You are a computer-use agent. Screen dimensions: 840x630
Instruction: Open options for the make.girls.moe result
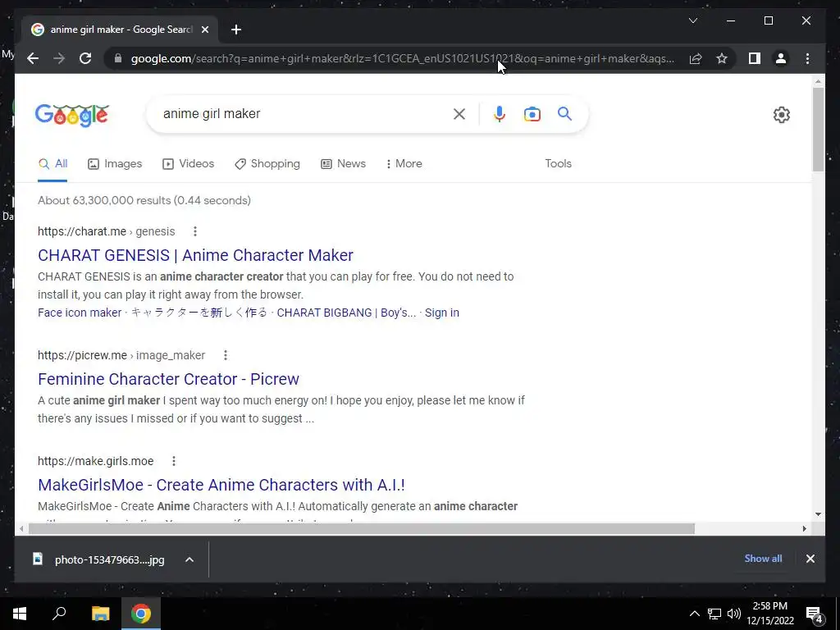click(174, 461)
